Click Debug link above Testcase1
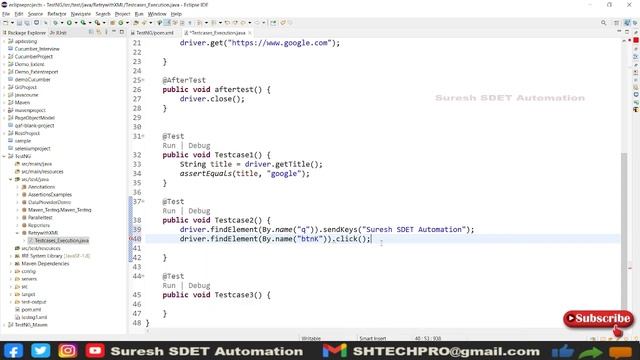The image size is (640, 360). [x=199, y=146]
